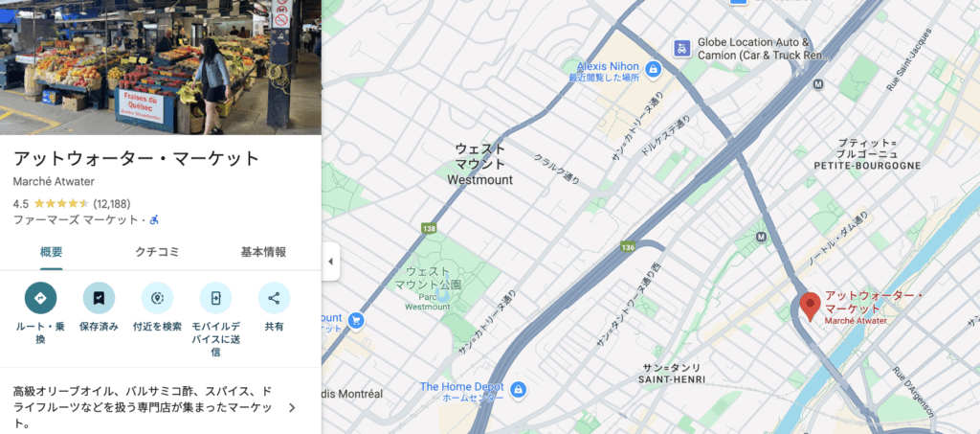Open Globe Location Auto & Camion marker

point(681,48)
